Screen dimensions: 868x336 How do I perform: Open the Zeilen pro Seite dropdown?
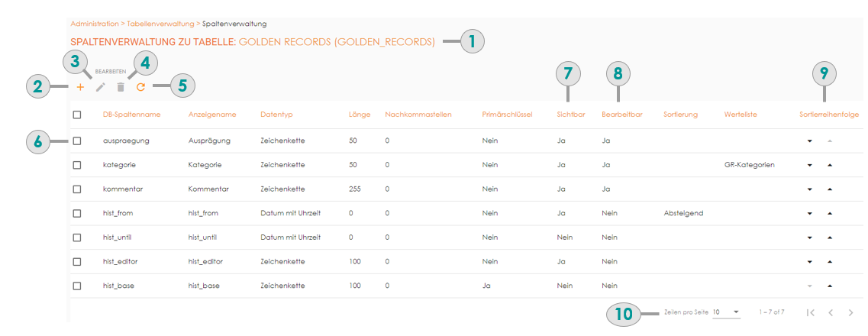pyautogui.click(x=726, y=312)
